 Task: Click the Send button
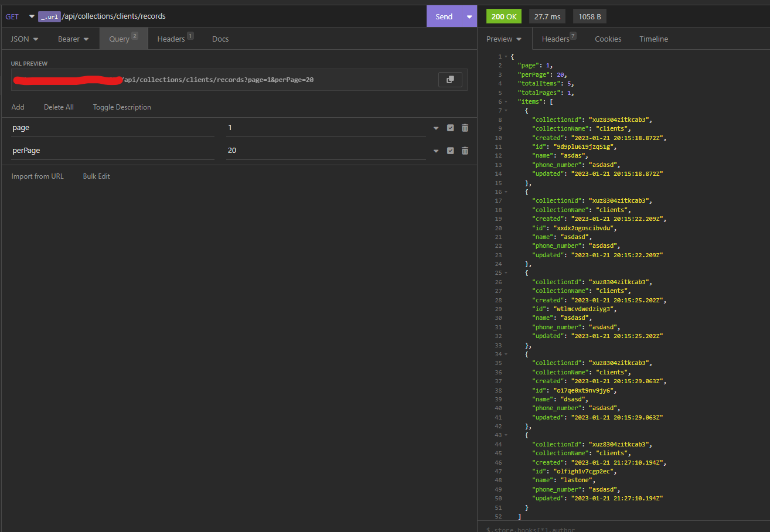point(444,16)
